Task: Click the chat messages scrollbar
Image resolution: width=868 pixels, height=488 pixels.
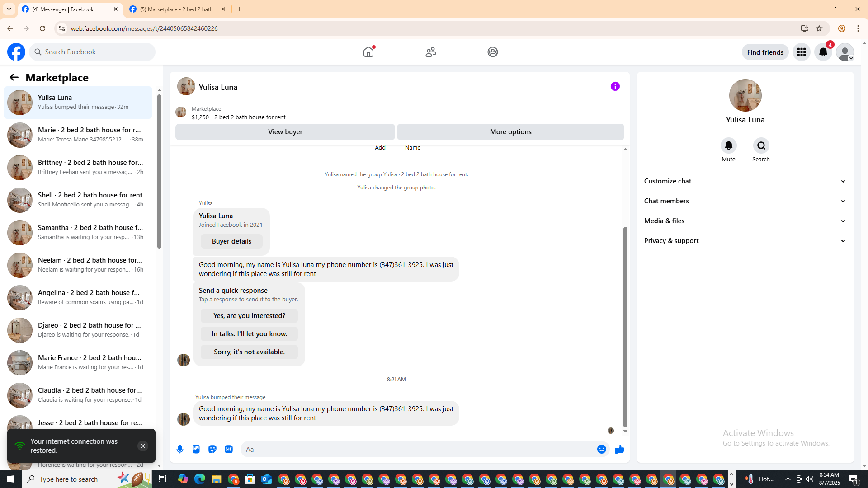Action: [625, 327]
